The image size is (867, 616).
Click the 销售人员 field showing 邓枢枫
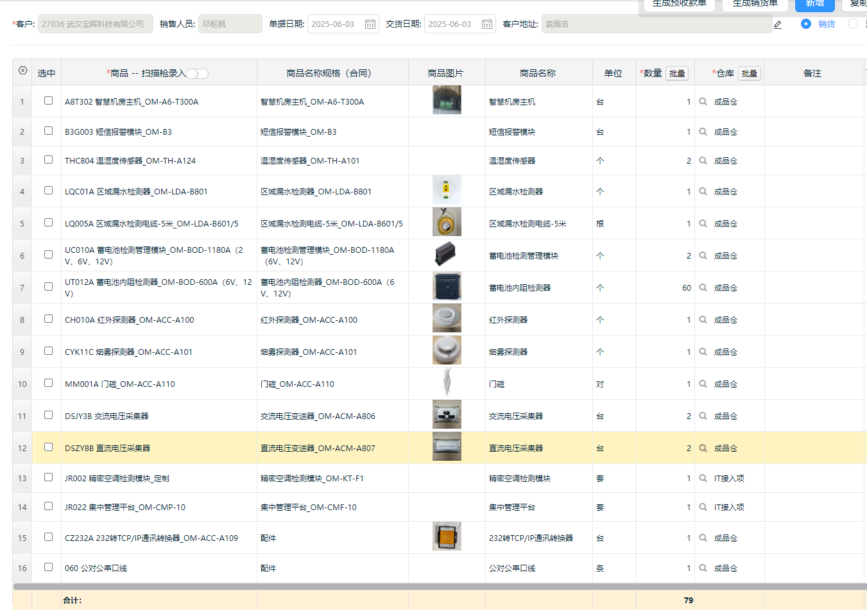[x=230, y=24]
